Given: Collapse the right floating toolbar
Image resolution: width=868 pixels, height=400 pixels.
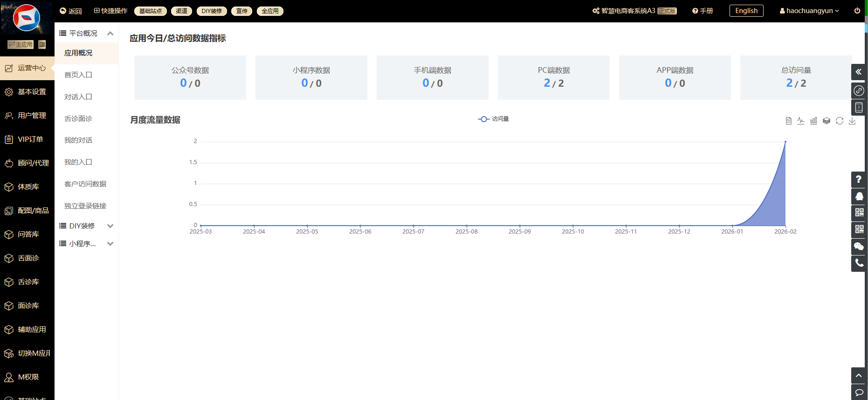Looking at the screenshot, I should point(859,72).
